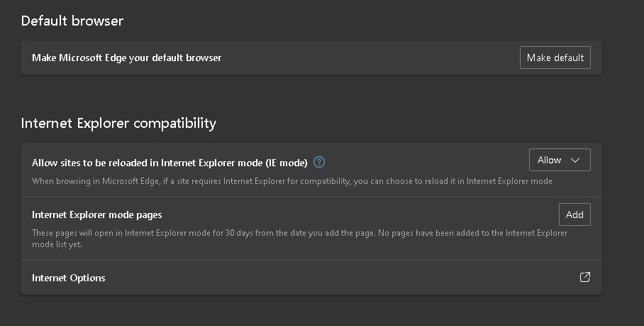Select the Internet Options label
This screenshot has height=326, width=644.
coord(69,278)
